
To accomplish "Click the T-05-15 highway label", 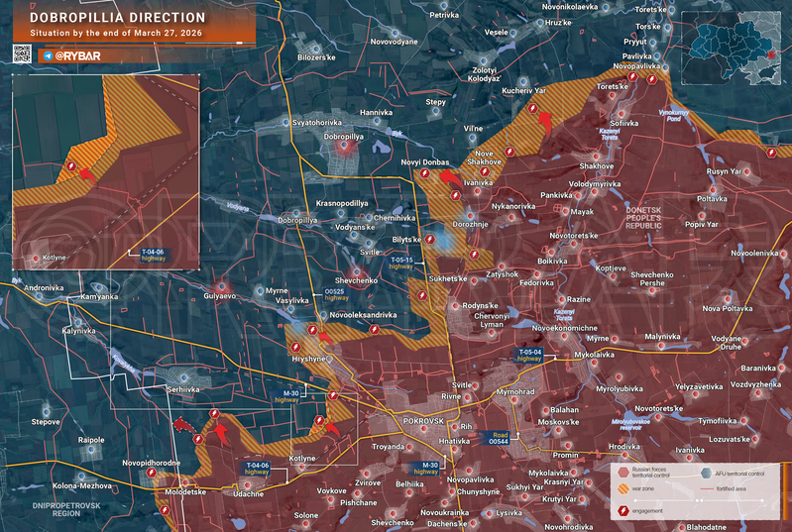I will (x=401, y=263).
